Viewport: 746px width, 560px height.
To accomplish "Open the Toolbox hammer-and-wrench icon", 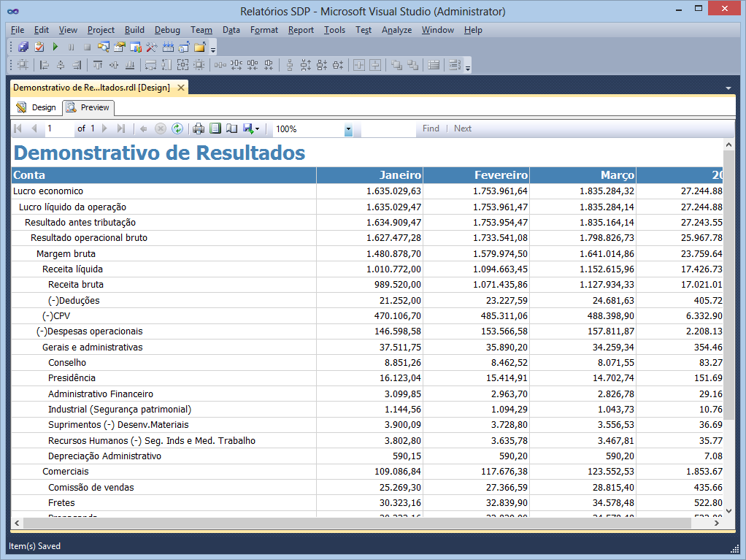I will click(x=152, y=47).
